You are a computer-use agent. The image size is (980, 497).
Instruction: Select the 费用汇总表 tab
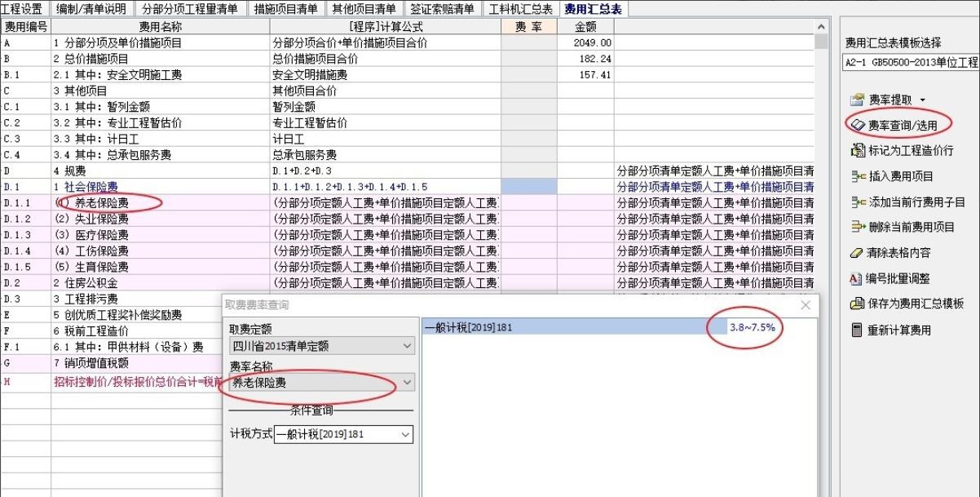593,9
